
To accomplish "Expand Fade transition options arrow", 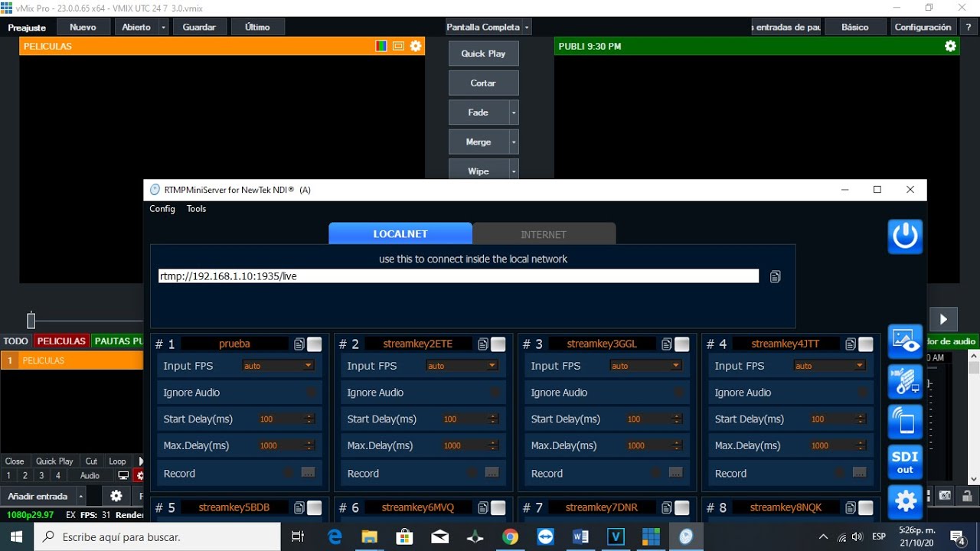I will pos(514,112).
